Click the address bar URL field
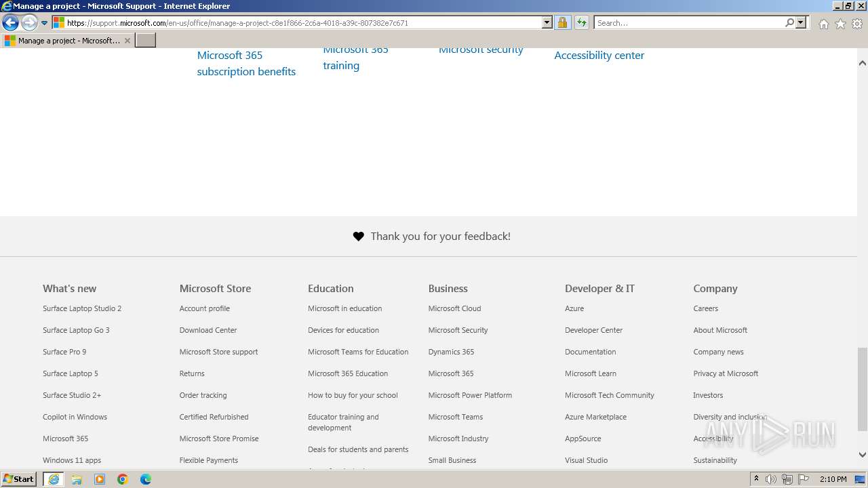 [303, 22]
